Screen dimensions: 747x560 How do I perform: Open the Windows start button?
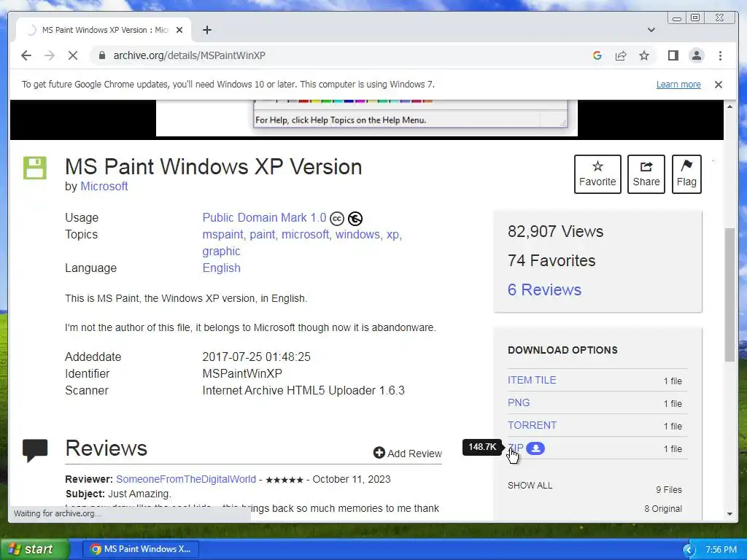(34, 549)
